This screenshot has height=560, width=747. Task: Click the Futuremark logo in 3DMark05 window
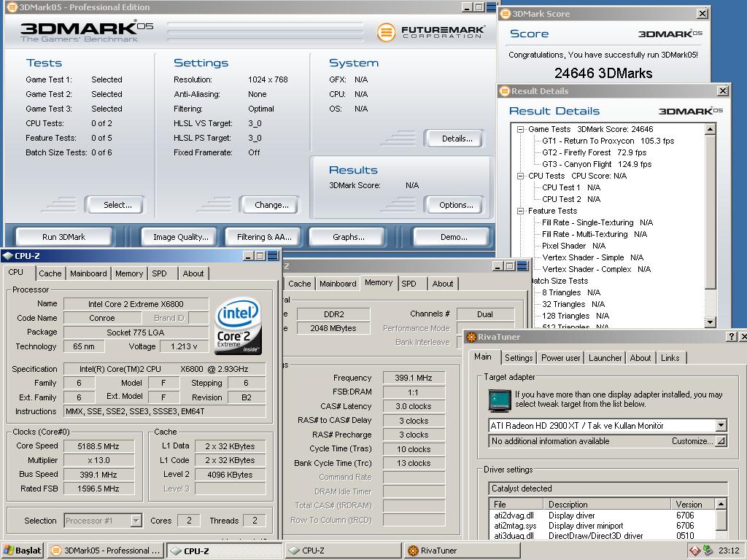[x=431, y=32]
